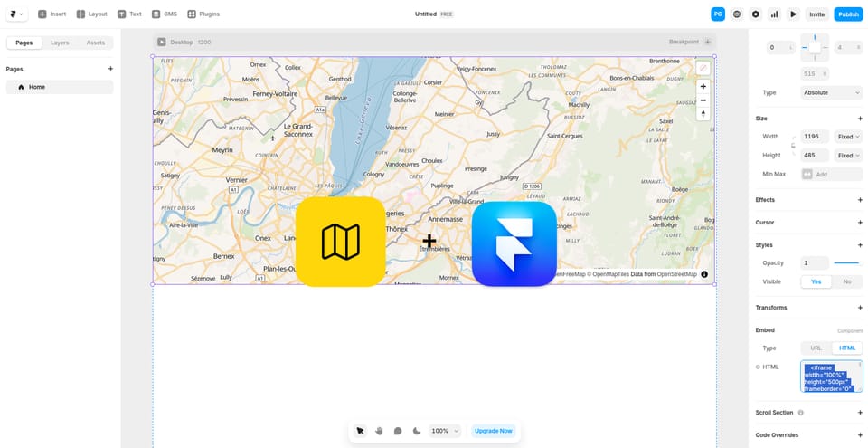
Task: Open the position Type Absolute dropdown
Action: coord(832,92)
